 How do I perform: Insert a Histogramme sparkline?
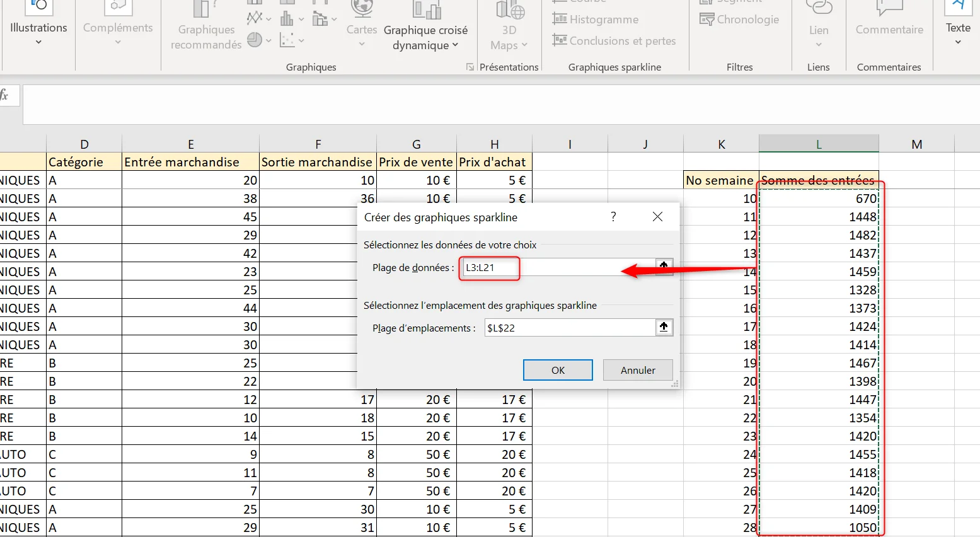596,20
